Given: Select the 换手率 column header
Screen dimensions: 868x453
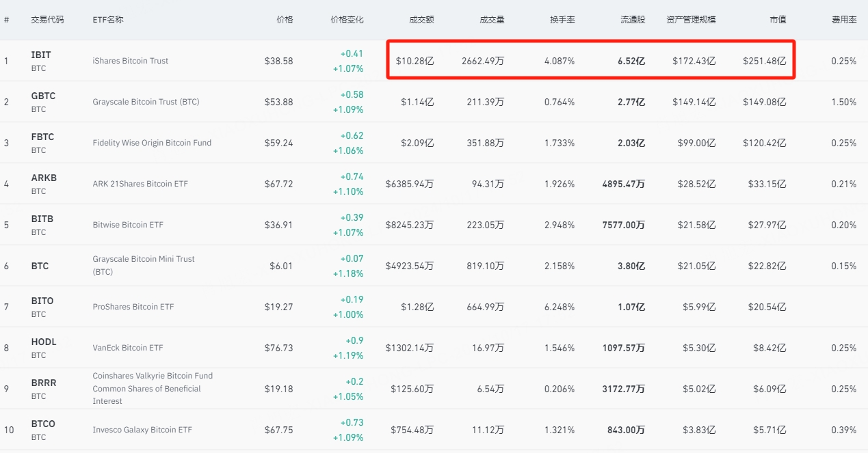Looking at the screenshot, I should pyautogui.click(x=562, y=20).
